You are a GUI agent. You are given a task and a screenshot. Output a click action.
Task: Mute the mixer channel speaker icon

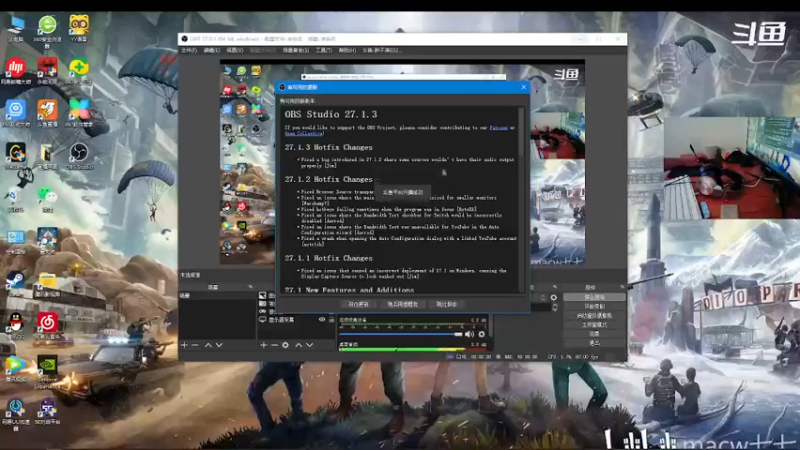(x=469, y=334)
